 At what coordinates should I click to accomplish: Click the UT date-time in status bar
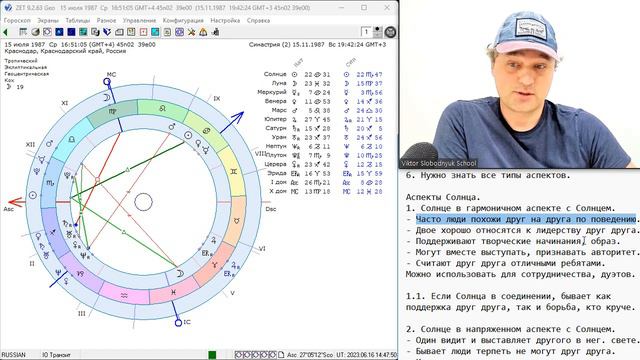coord(367,355)
